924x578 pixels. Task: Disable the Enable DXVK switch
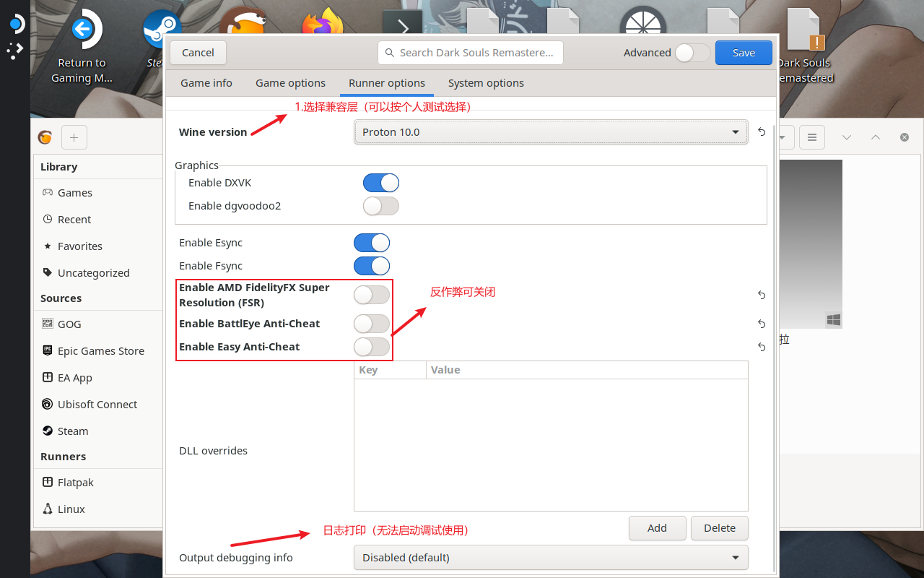pos(380,183)
